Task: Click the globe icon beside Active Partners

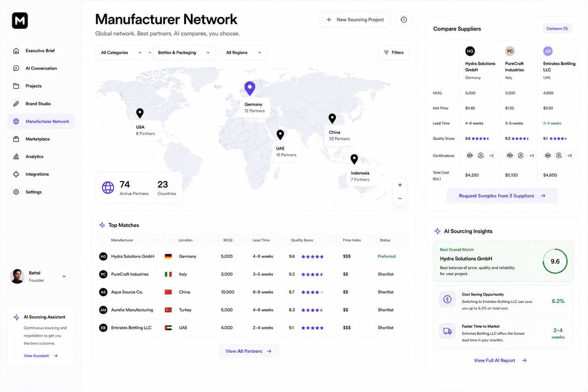Action: point(108,187)
